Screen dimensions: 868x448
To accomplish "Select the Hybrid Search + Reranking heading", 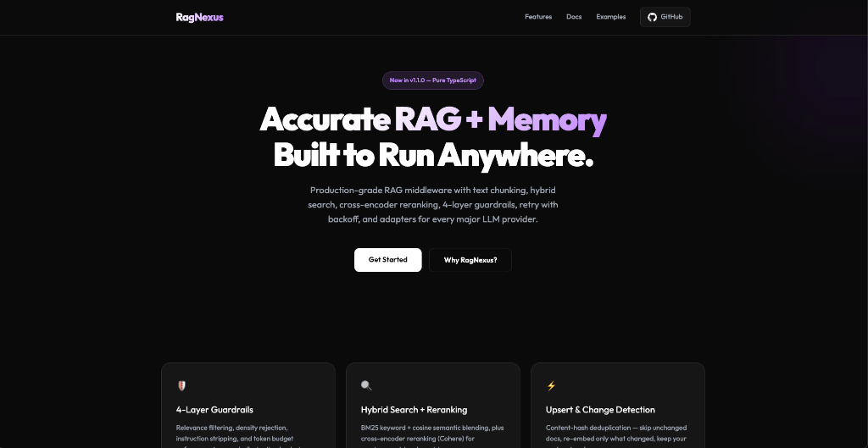I will [414, 410].
